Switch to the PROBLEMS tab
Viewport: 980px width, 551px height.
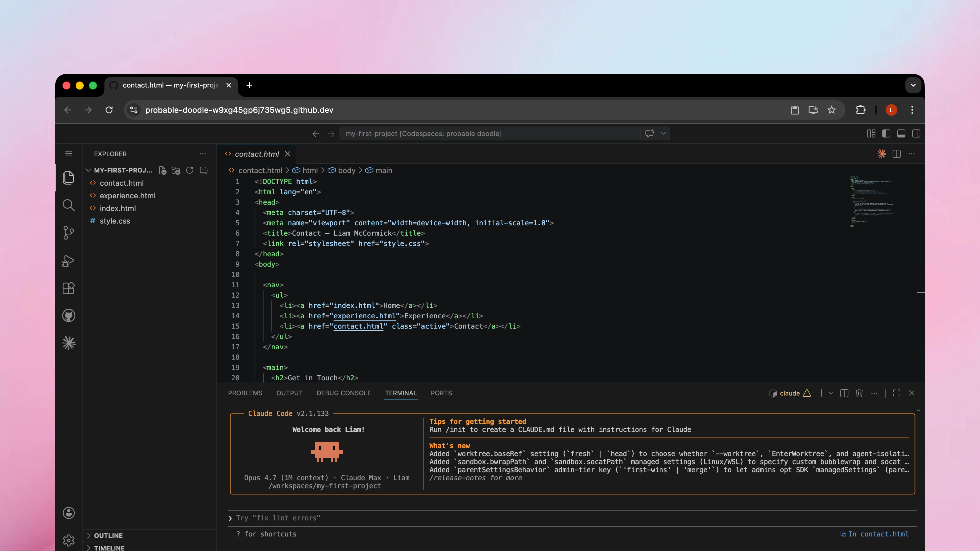245,393
